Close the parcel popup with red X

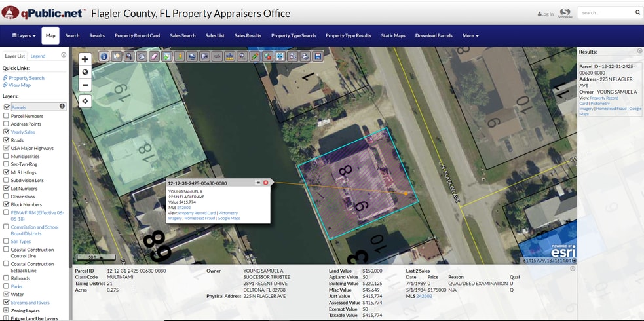click(266, 183)
